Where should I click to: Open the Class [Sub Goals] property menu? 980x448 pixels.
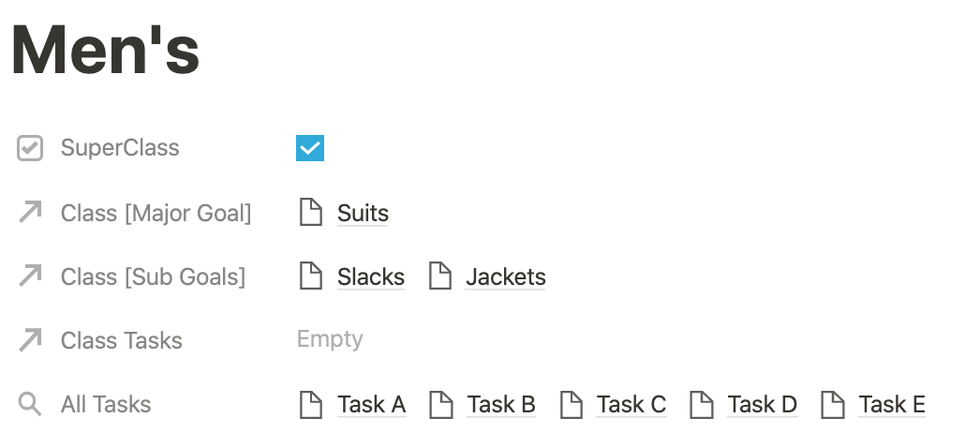pos(153,276)
